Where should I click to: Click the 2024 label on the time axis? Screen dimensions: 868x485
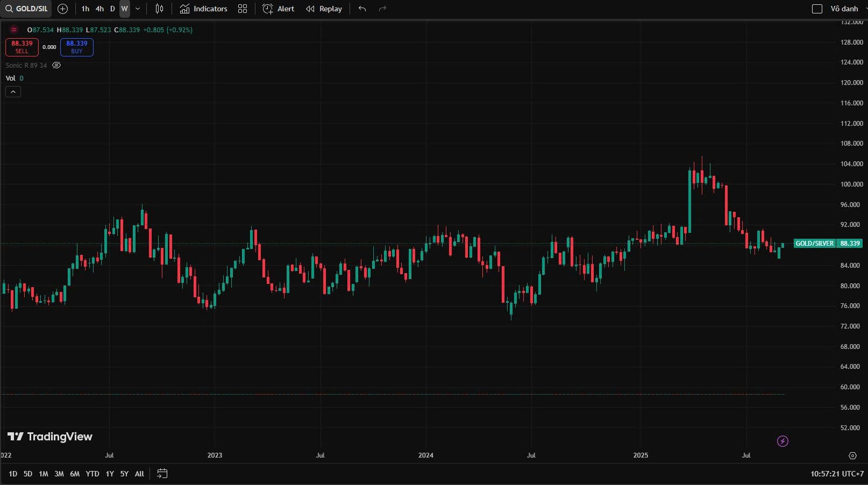click(x=426, y=455)
